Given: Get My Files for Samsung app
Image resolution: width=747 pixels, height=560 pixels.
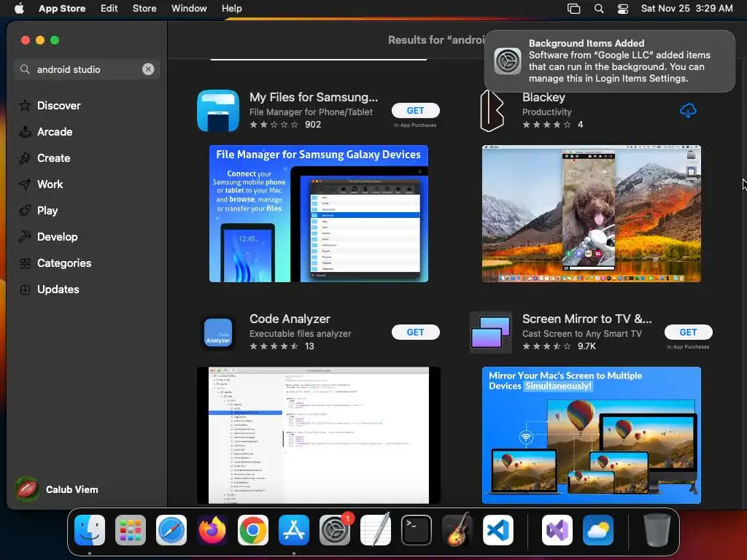Looking at the screenshot, I should point(415,111).
